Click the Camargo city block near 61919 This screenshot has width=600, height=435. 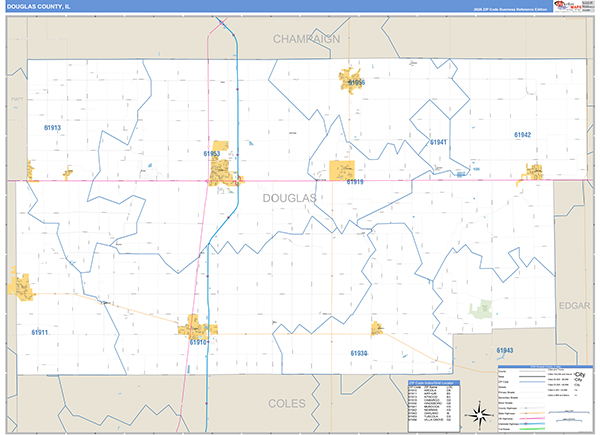(342, 171)
